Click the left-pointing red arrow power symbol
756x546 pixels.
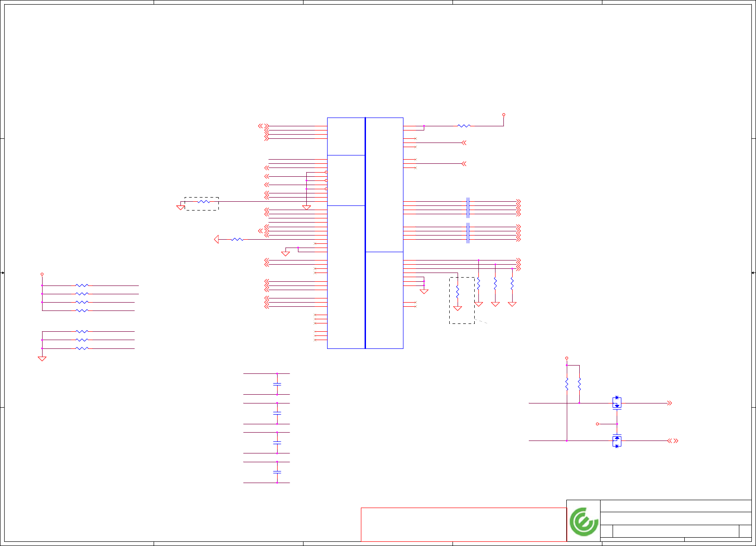point(217,239)
